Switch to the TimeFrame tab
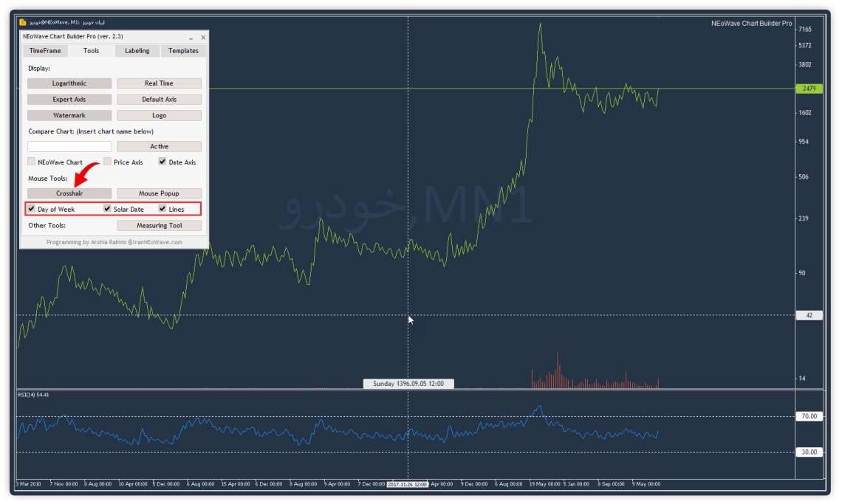The width and height of the screenshot is (842, 504). (x=45, y=51)
